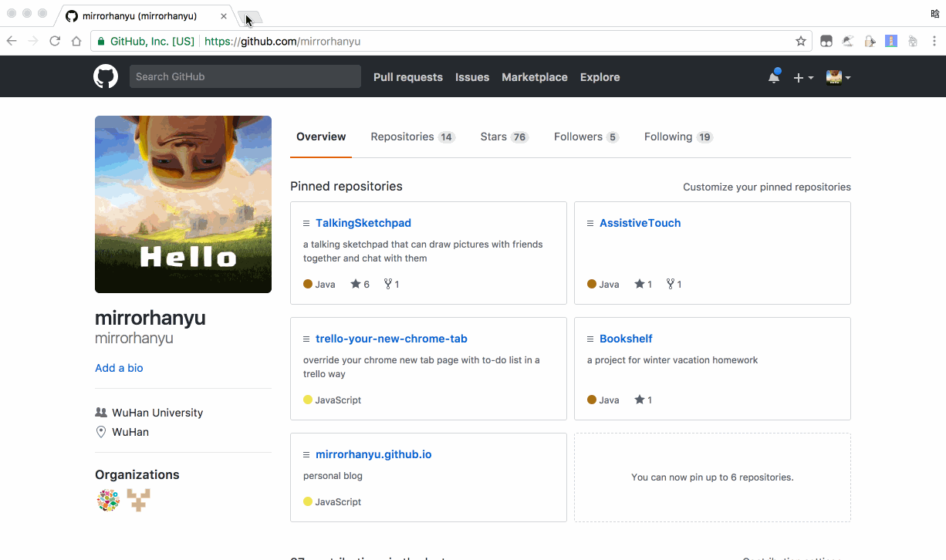Click the GitHub Octocat logo
946x560 pixels.
pyautogui.click(x=106, y=76)
